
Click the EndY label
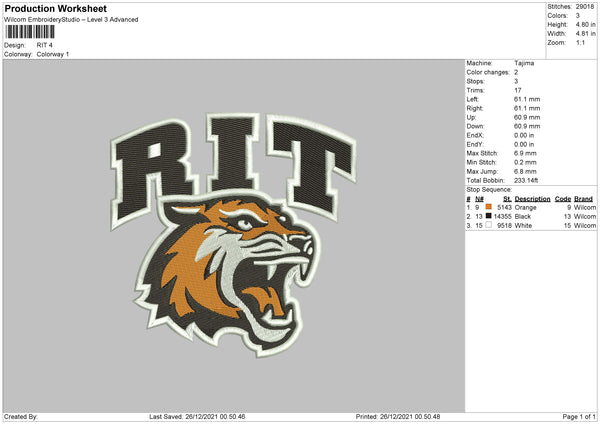pos(475,144)
